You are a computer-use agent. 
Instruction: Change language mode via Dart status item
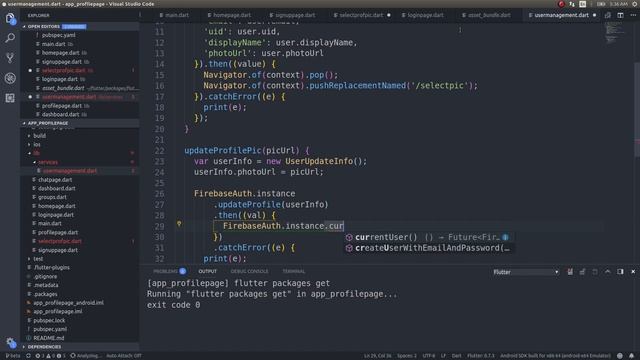point(456,356)
